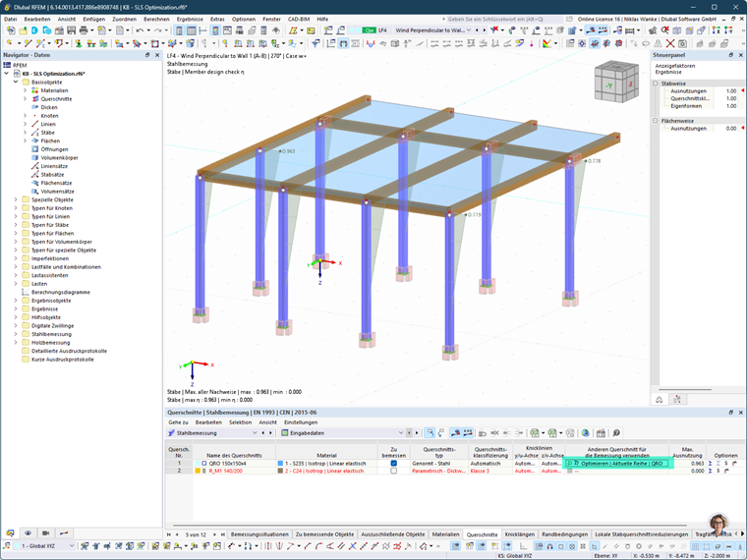Collapse the Stabweise section in Steuerpanel
The width and height of the screenshot is (747, 560).
coord(655,84)
